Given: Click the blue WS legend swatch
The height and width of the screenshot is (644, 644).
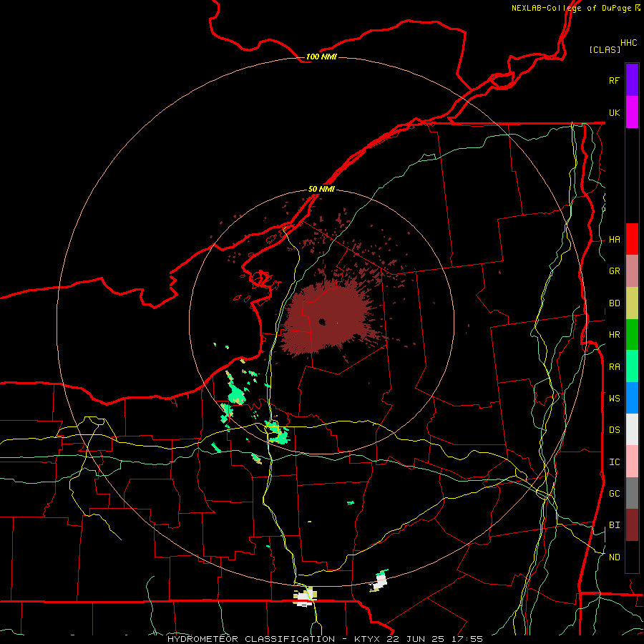Looking at the screenshot, I should pyautogui.click(x=632, y=398).
